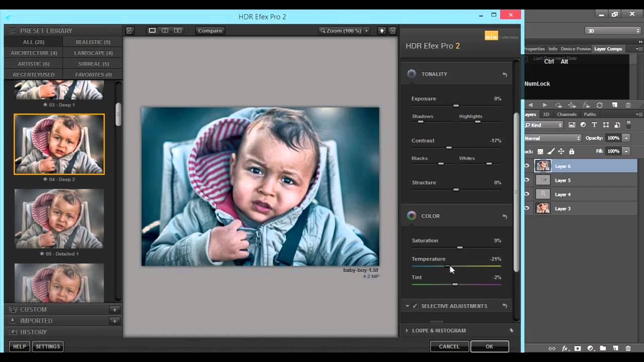Select ALL (28) presets category
Screen dimensions: 644x362
point(34,42)
